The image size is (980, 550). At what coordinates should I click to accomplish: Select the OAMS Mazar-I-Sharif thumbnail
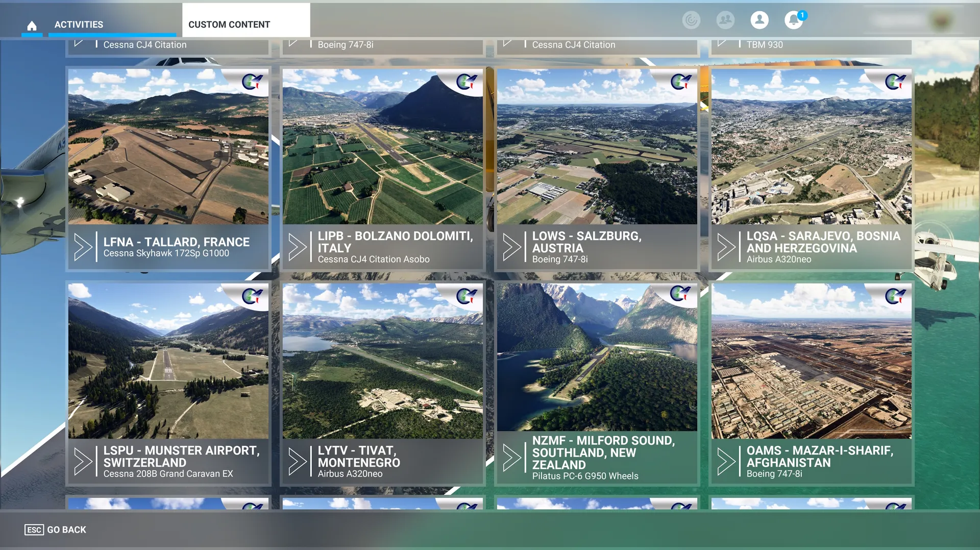click(812, 361)
